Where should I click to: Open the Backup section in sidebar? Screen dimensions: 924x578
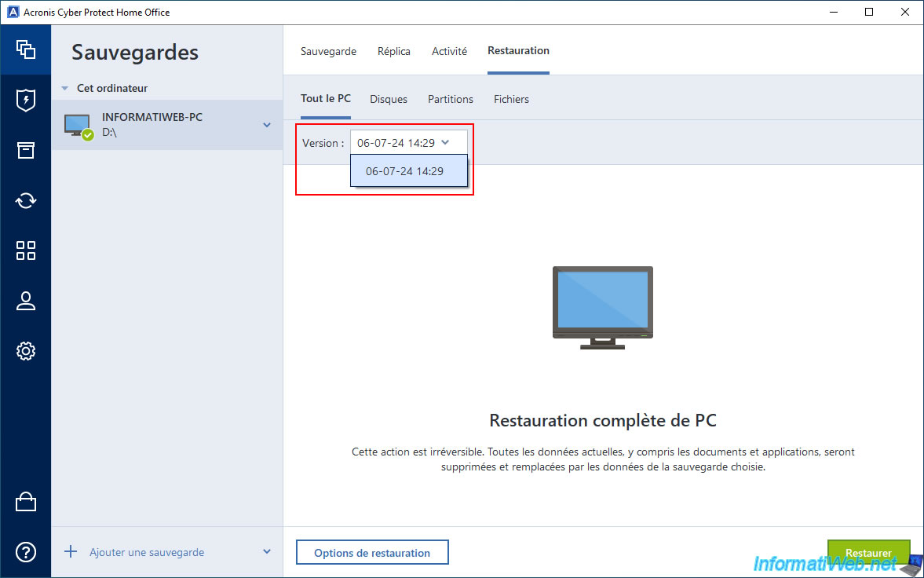tap(26, 49)
